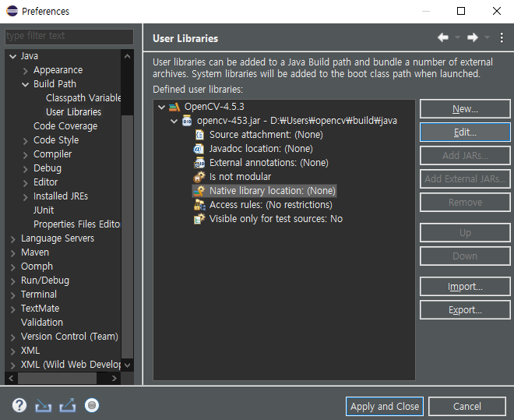Click tree horizontal scrollbar right arrow
This screenshot has width=514, height=420.
click(114, 379)
